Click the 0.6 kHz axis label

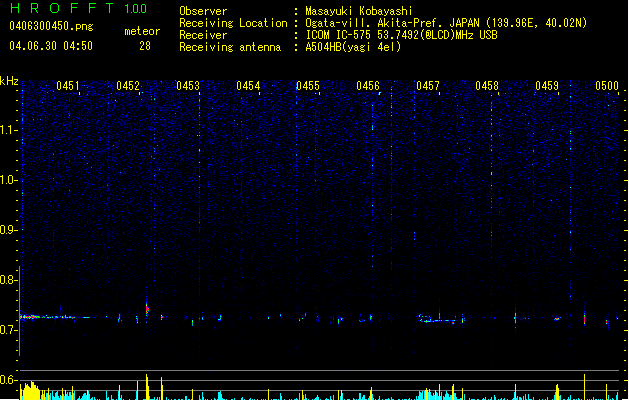point(9,380)
